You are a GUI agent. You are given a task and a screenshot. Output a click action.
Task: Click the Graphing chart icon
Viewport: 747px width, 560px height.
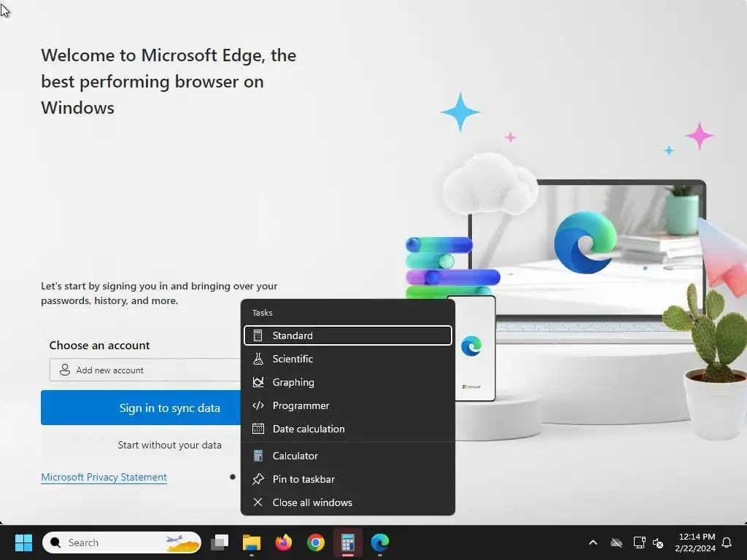coord(258,382)
